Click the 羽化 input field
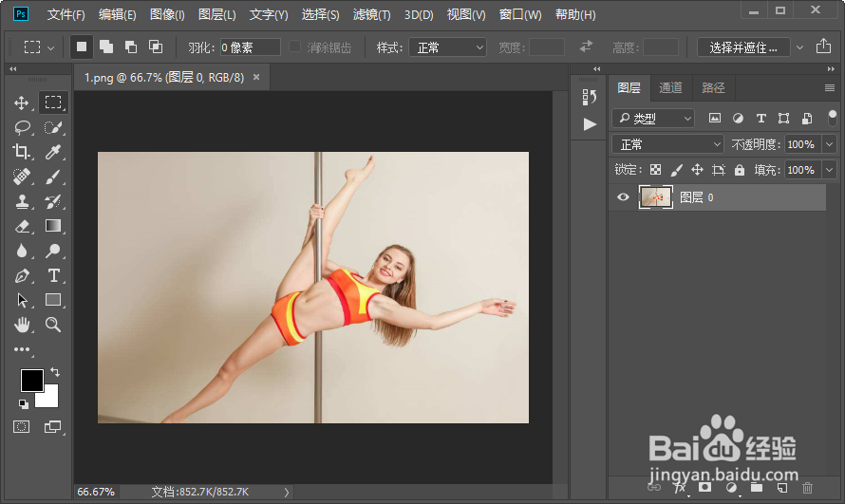The image size is (845, 504). pos(250,47)
